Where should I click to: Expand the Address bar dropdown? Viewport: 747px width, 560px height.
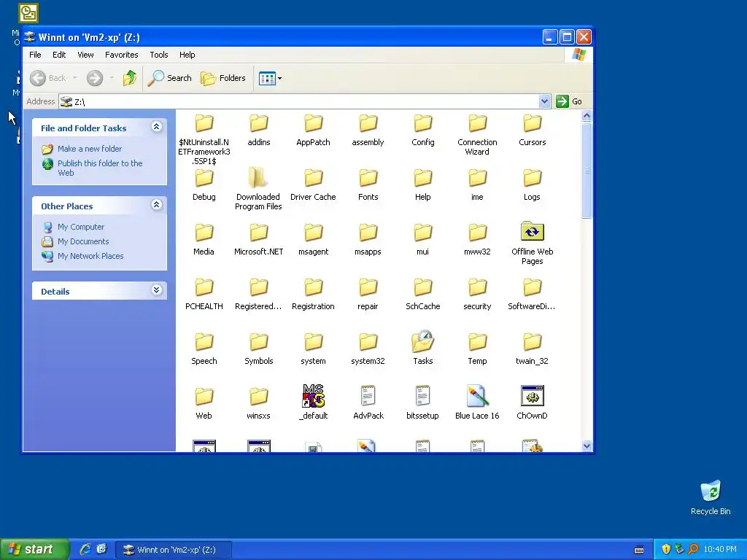coord(544,101)
